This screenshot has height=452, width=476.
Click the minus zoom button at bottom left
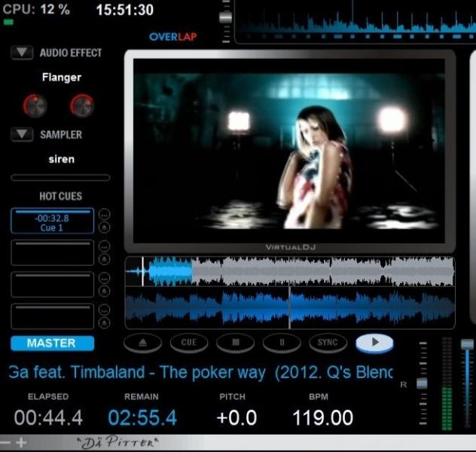[5, 443]
